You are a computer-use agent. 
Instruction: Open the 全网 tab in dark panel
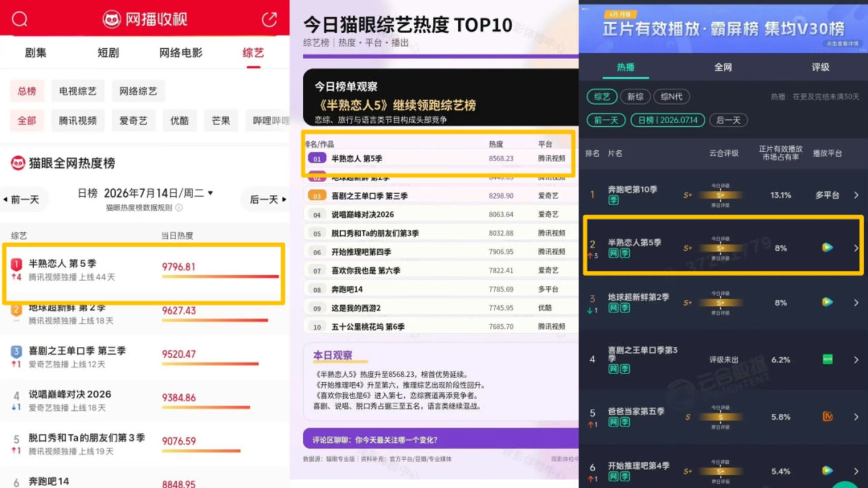pos(723,68)
